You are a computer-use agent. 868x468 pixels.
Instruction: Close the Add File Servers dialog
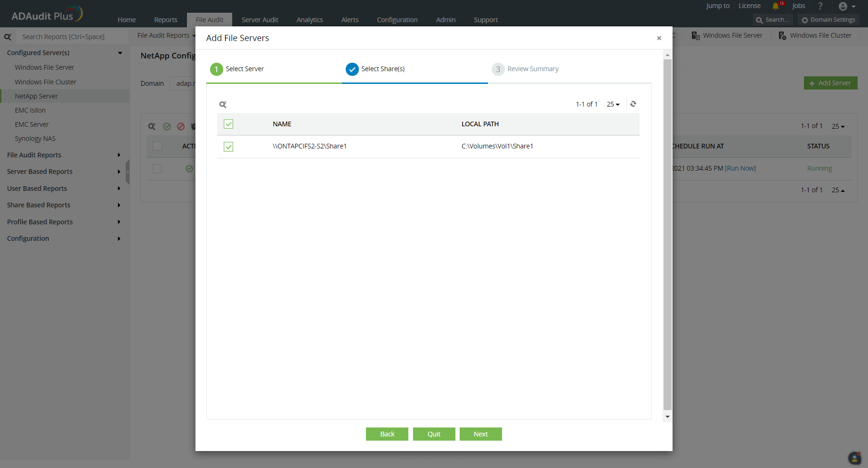pyautogui.click(x=659, y=38)
